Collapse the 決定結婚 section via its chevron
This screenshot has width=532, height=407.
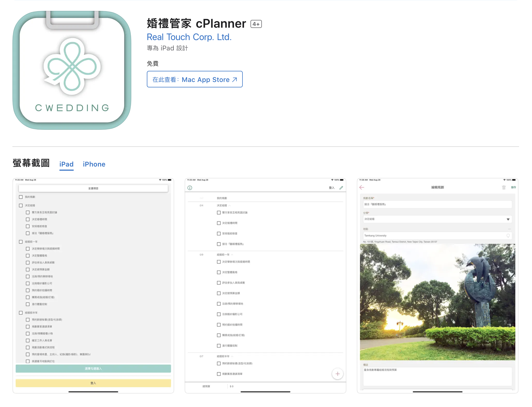click(x=230, y=206)
